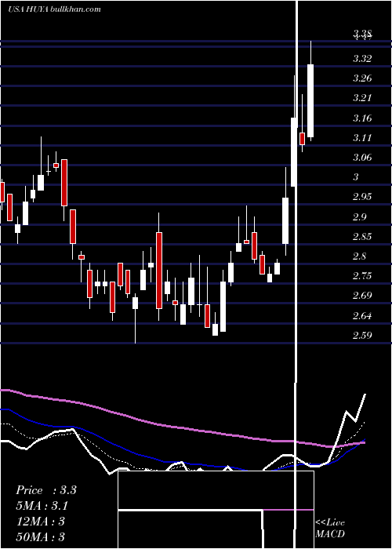This screenshot has width=392, height=549.
Task: Click the USA HUYA bullkhan.com title text
Action: 54,9
